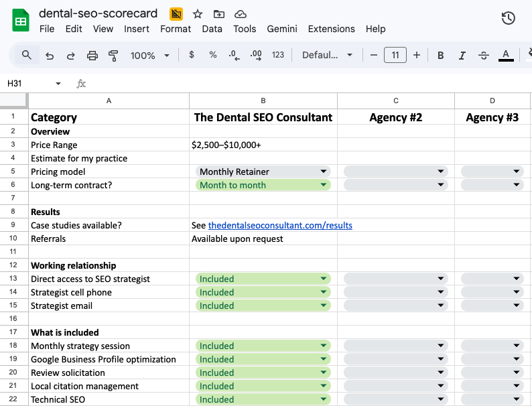The image size is (532, 406).
Task: Select the Price Range value $2,500–$10,000+ cell
Action: pyautogui.click(x=263, y=145)
